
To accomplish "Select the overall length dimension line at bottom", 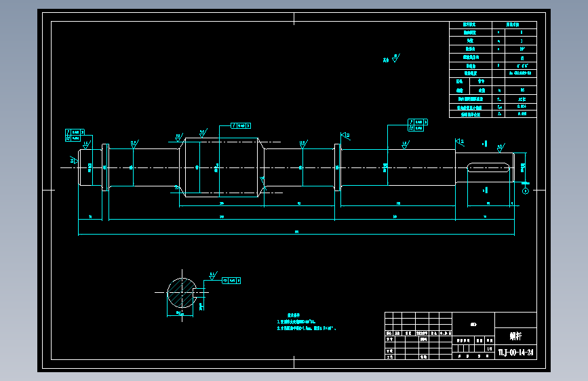I will tap(296, 235).
